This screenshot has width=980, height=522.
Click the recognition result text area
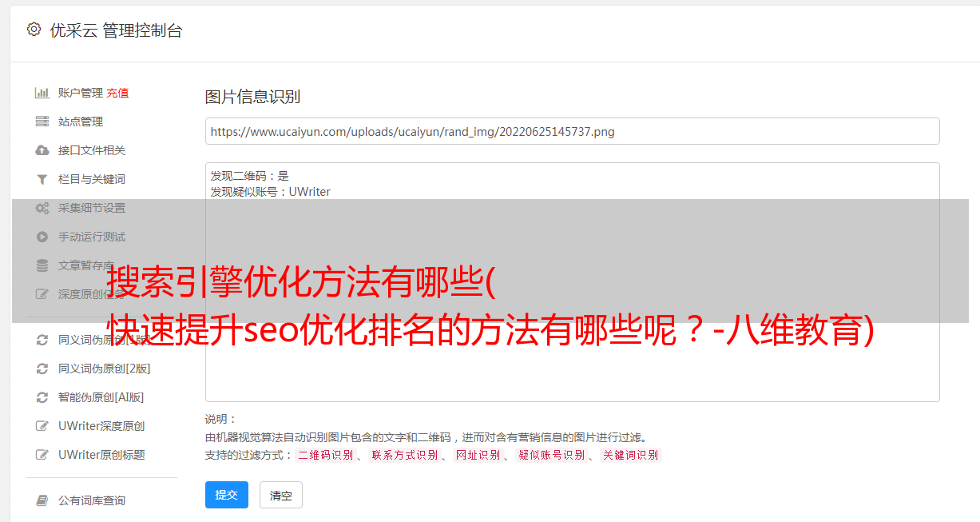coord(572,281)
